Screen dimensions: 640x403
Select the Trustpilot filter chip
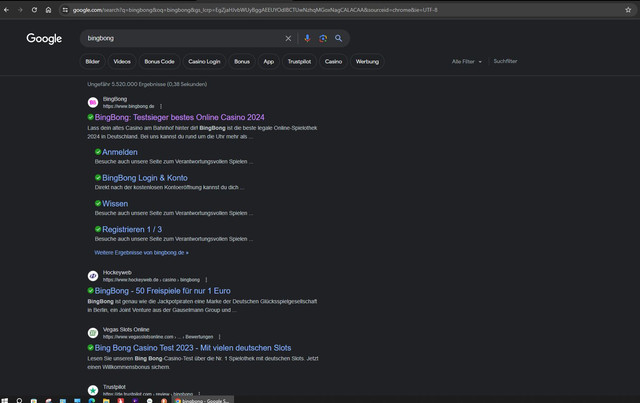point(299,62)
